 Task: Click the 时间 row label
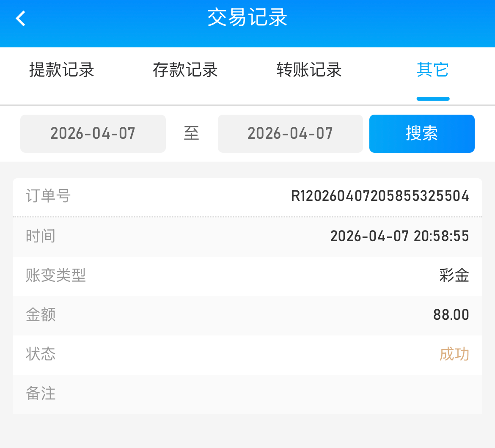tap(41, 236)
